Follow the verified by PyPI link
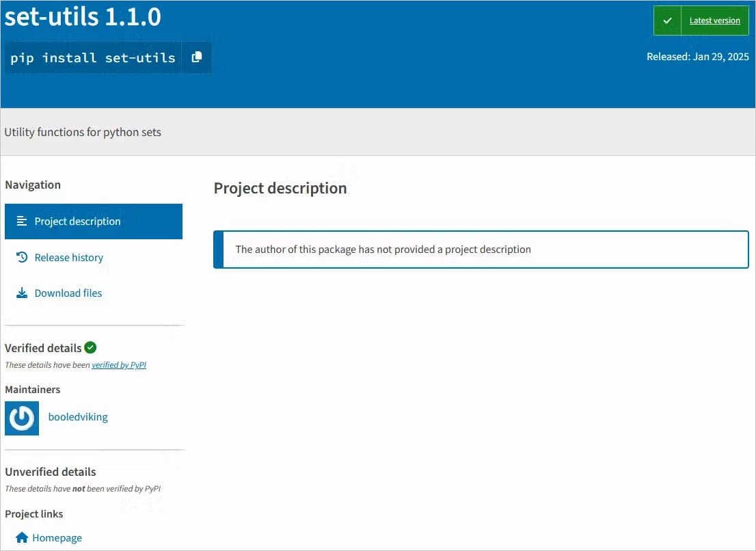The width and height of the screenshot is (756, 551). click(119, 365)
